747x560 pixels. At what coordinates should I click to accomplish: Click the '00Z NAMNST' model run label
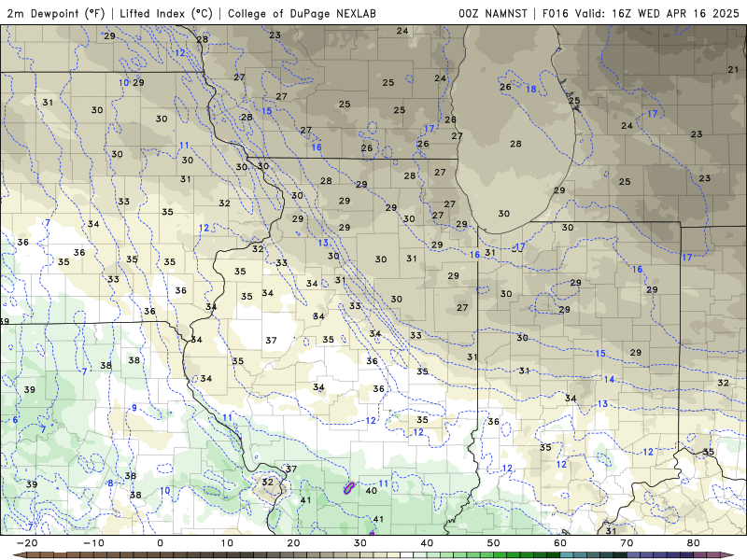(x=493, y=13)
